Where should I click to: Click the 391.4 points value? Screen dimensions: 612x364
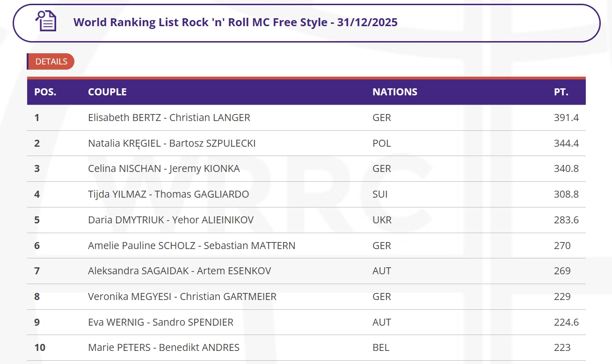coord(566,118)
